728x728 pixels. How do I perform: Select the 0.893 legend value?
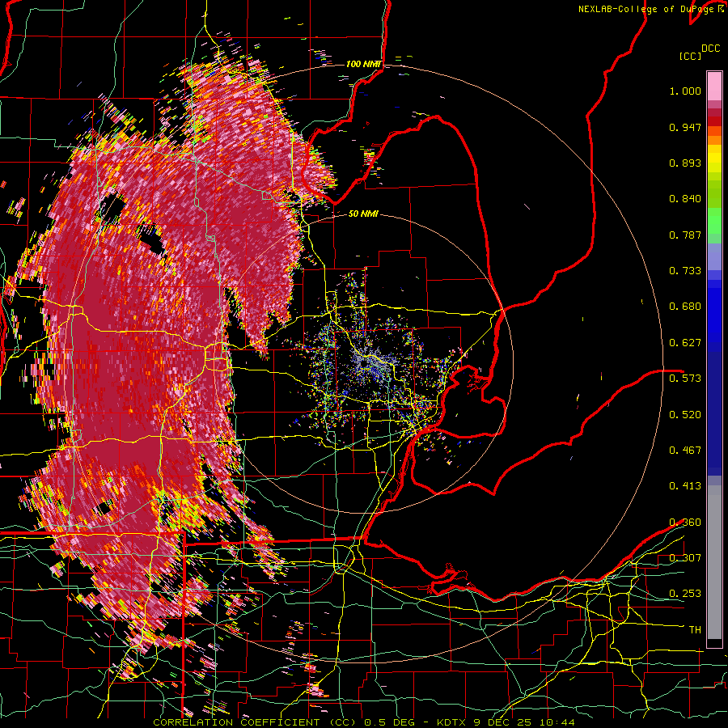[685, 163]
